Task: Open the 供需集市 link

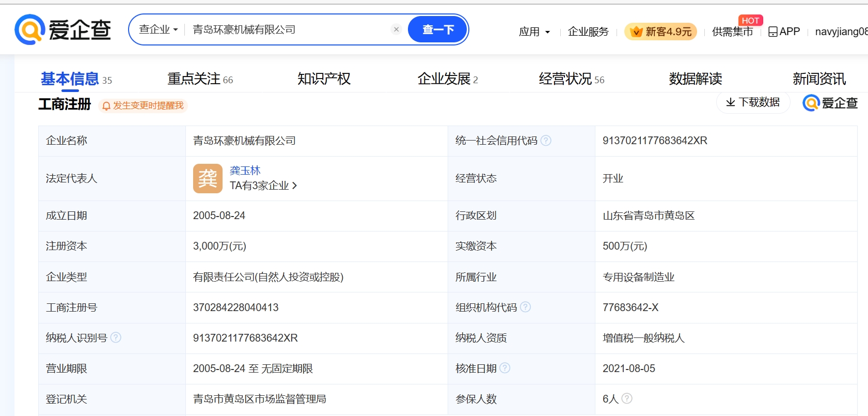Action: coord(732,32)
